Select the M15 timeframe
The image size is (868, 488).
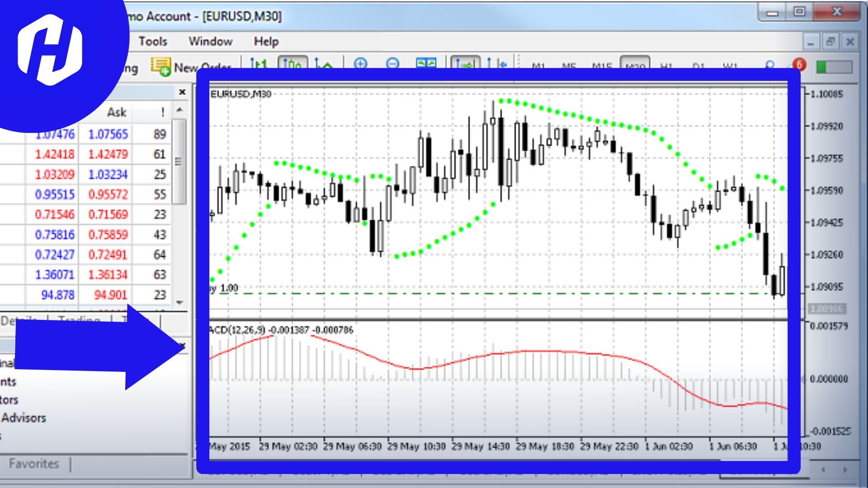tap(602, 66)
